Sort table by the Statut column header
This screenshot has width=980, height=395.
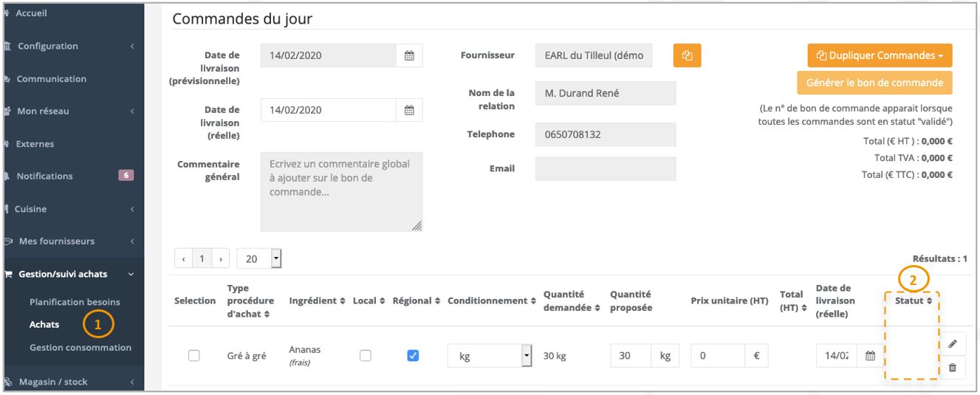pyautogui.click(x=914, y=301)
